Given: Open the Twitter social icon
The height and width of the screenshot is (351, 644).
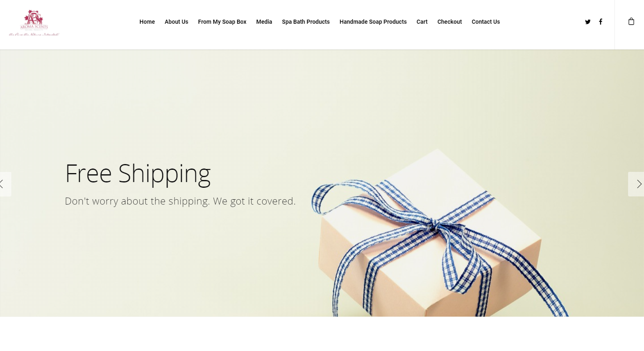Looking at the screenshot, I should [x=588, y=22].
